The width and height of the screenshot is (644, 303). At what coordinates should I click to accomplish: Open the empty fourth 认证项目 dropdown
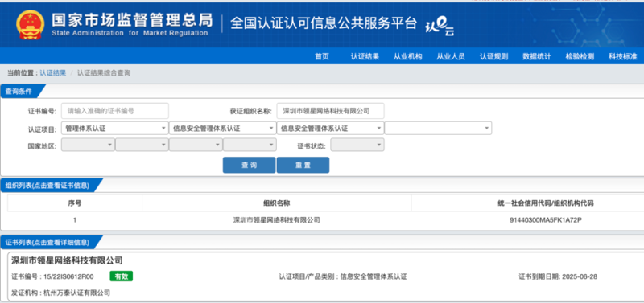(x=438, y=129)
